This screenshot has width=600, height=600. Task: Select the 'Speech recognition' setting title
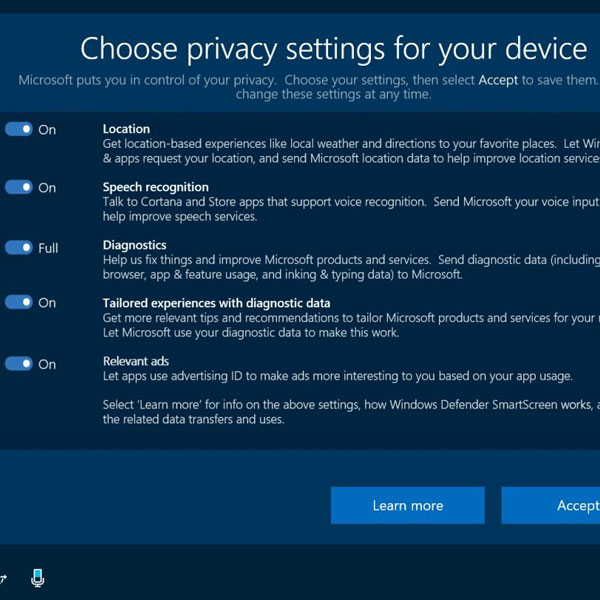(156, 187)
